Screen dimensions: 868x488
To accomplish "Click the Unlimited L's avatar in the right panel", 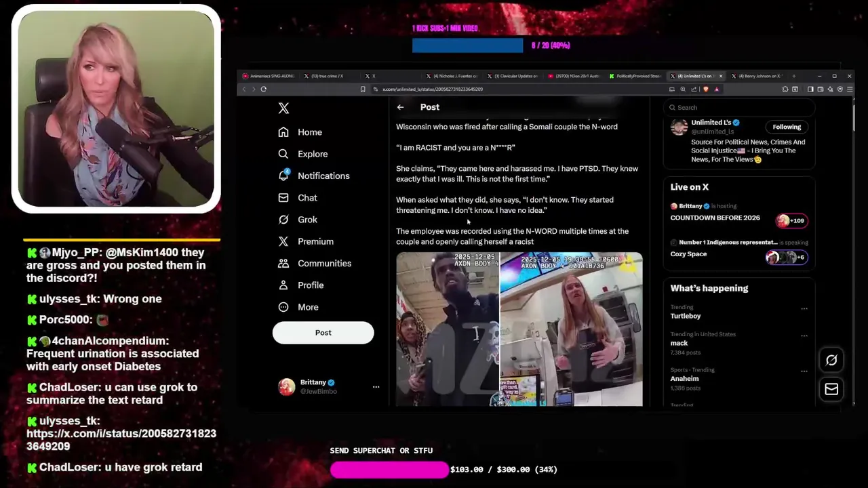I will click(x=679, y=127).
